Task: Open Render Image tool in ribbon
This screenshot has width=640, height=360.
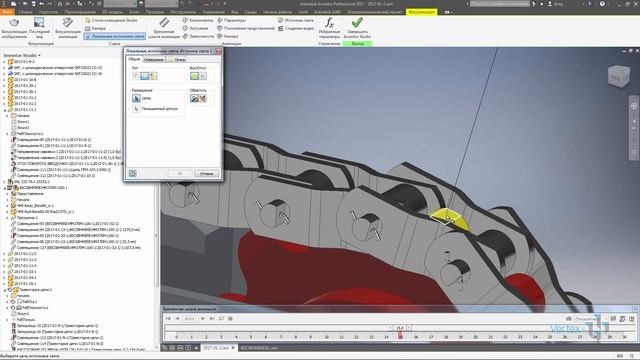Action: [14, 28]
